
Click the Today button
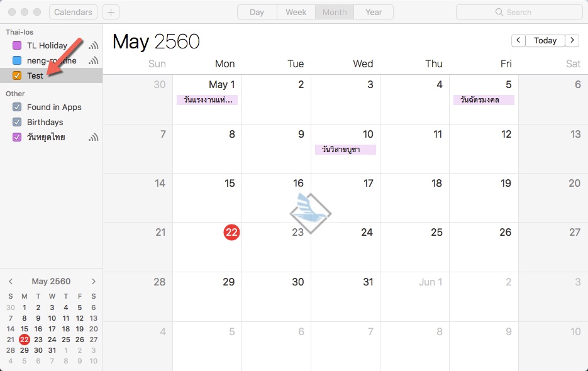tap(545, 40)
